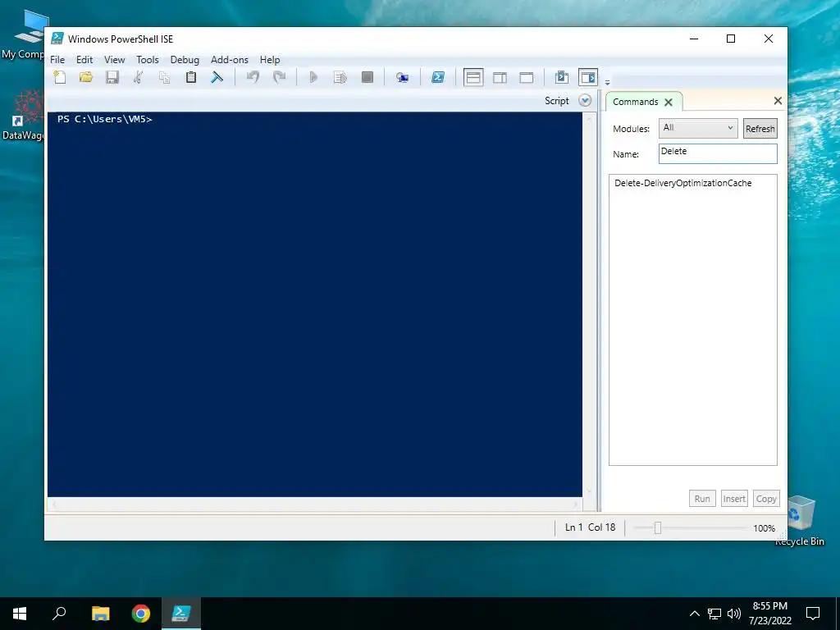Open the Tools menu

[148, 60]
